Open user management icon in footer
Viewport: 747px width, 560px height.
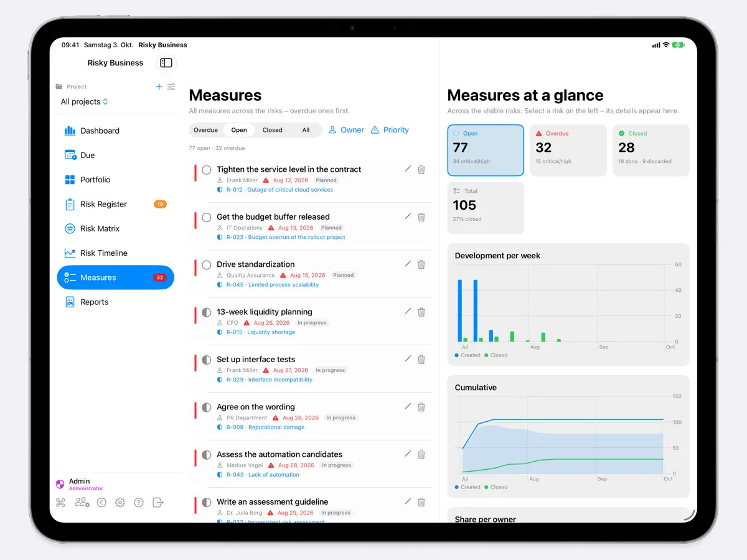(82, 502)
